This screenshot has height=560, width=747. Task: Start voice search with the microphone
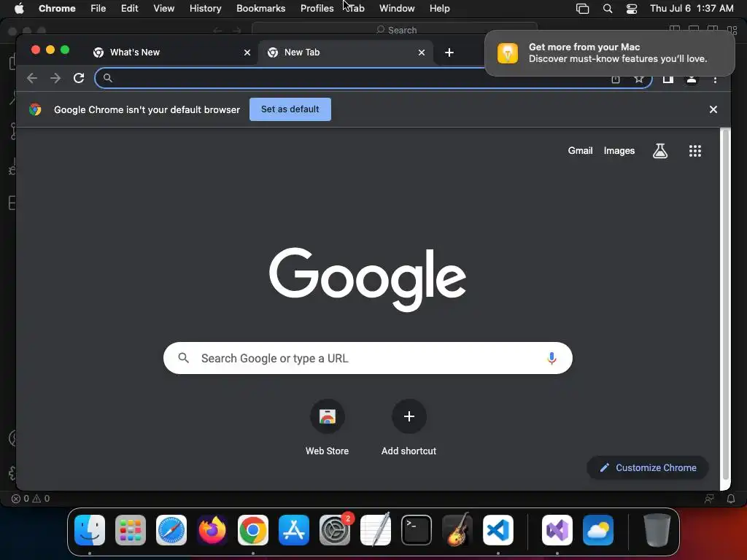click(x=551, y=358)
